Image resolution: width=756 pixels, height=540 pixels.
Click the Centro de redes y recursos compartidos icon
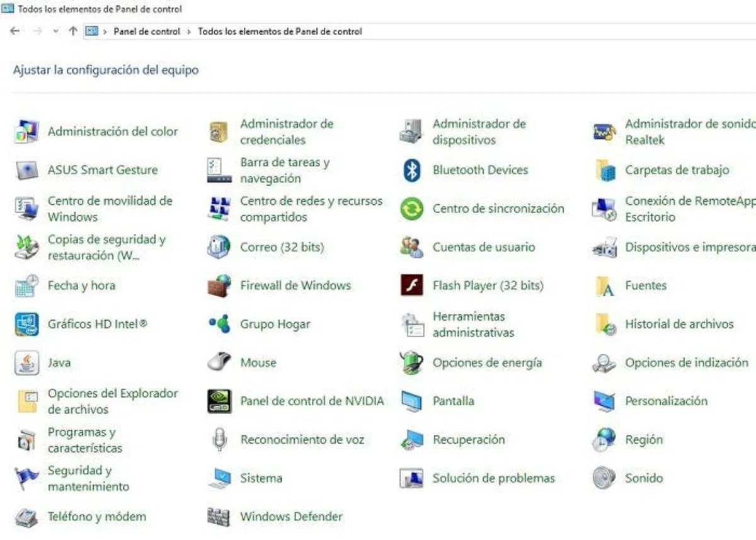pyautogui.click(x=219, y=209)
